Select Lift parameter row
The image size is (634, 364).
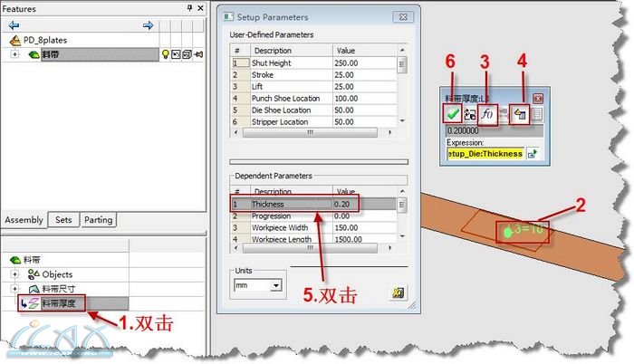(x=313, y=87)
